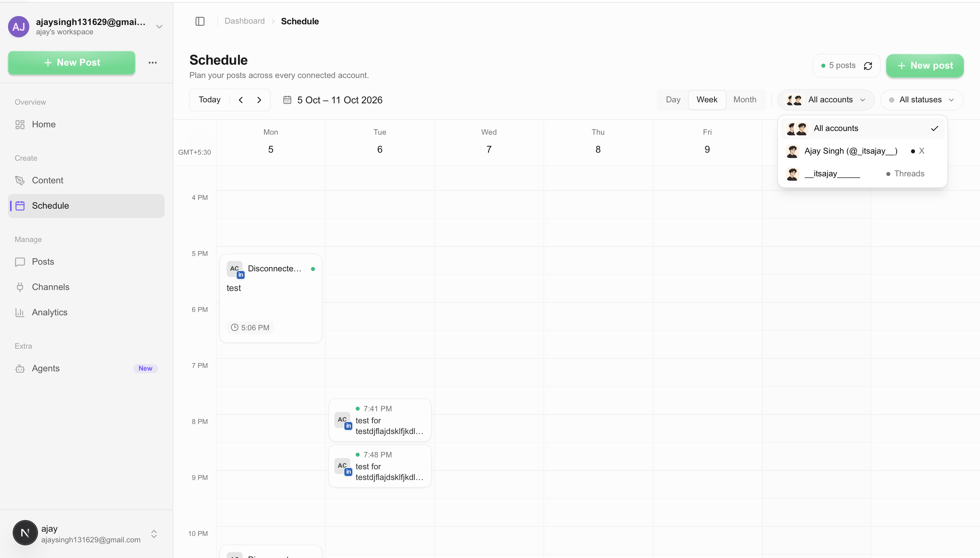980x558 pixels.
Task: Click AC avatar on 7:48 PM post
Action: 342,466
